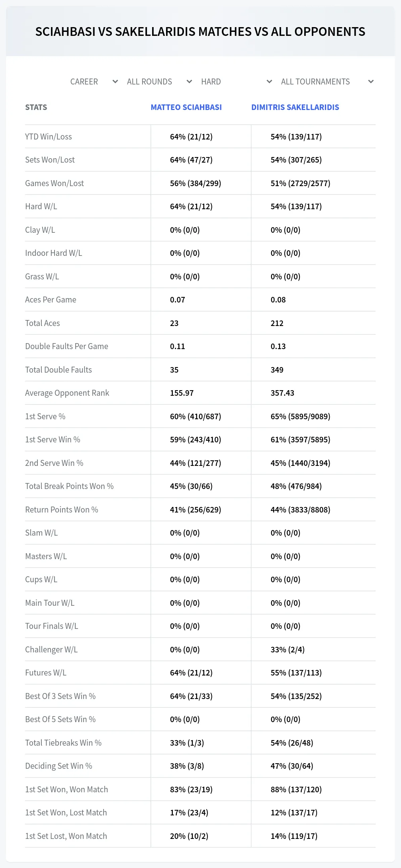The width and height of the screenshot is (401, 868).
Task: Click Sciahbasi's 1st Serve % value
Action: pos(195,416)
